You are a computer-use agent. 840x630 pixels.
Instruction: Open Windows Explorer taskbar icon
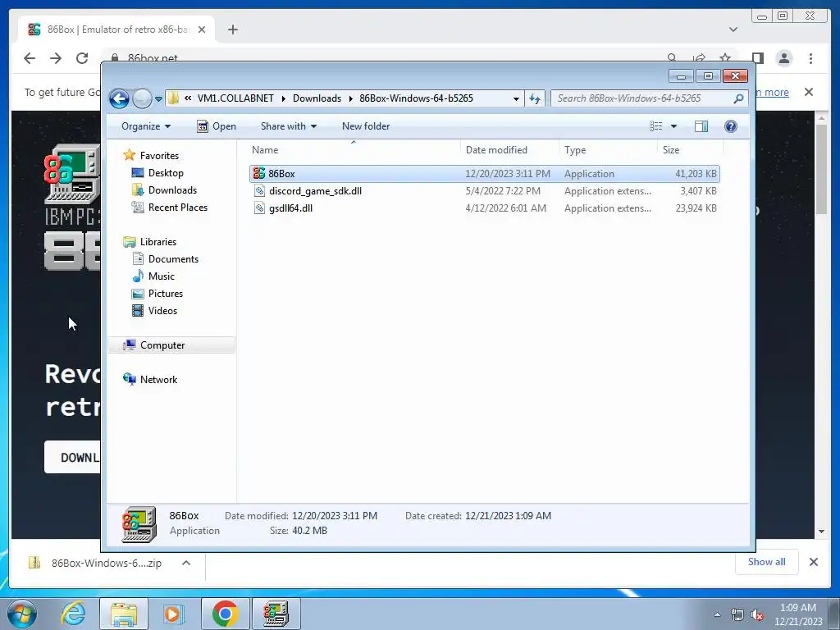click(x=124, y=614)
